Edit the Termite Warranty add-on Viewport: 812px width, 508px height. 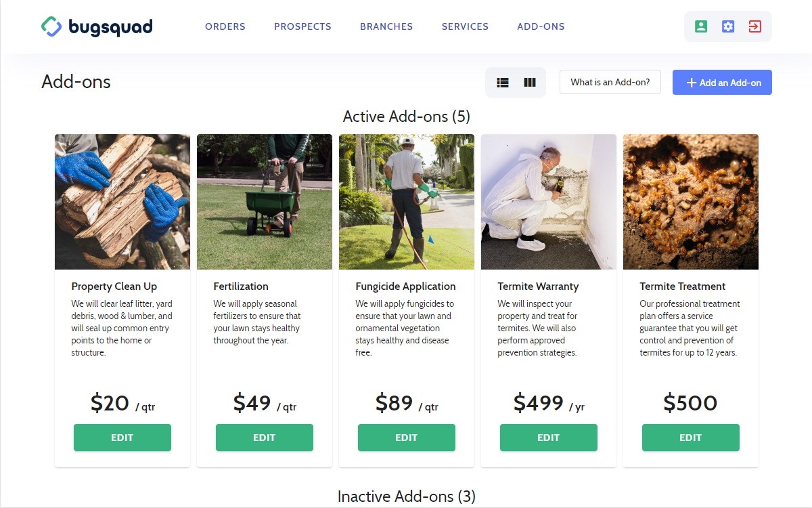coord(549,438)
